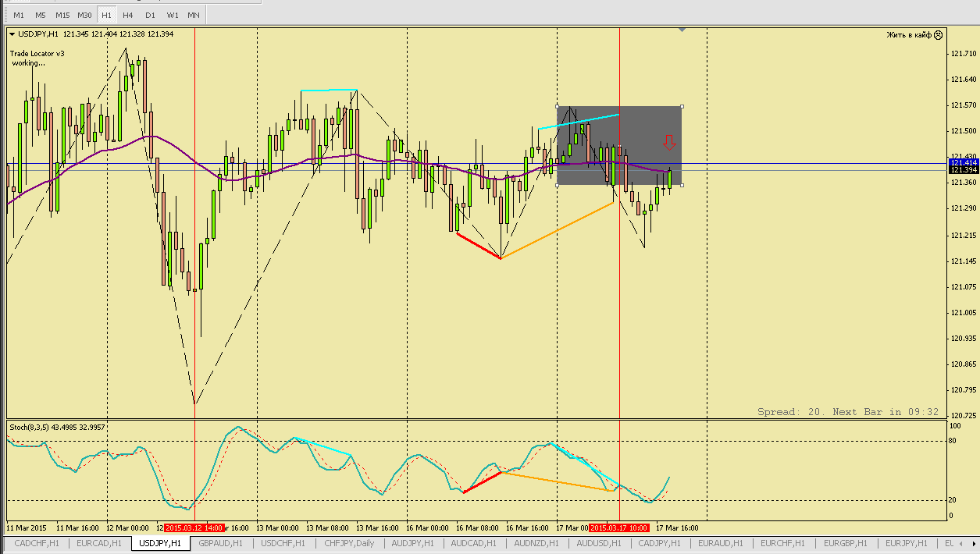Toggle the active H1 timeframe button
The image size is (980, 554).
coord(106,15)
